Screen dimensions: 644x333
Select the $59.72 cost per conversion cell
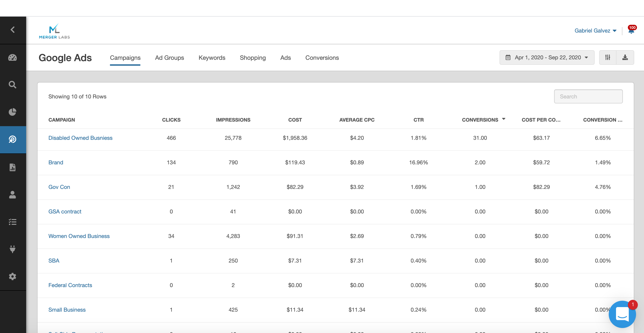[x=541, y=162]
